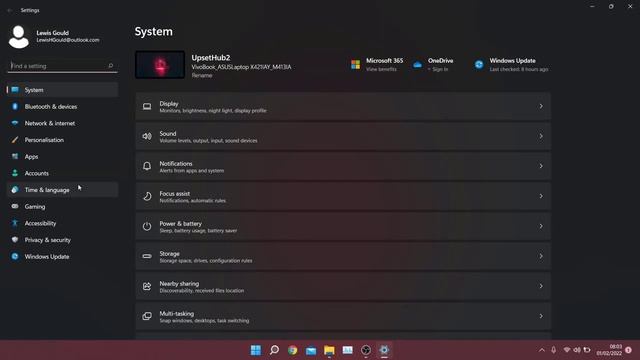Image resolution: width=640 pixels, height=360 pixels.
Task: Click View benefits under Microsoft 365
Action: click(381, 69)
